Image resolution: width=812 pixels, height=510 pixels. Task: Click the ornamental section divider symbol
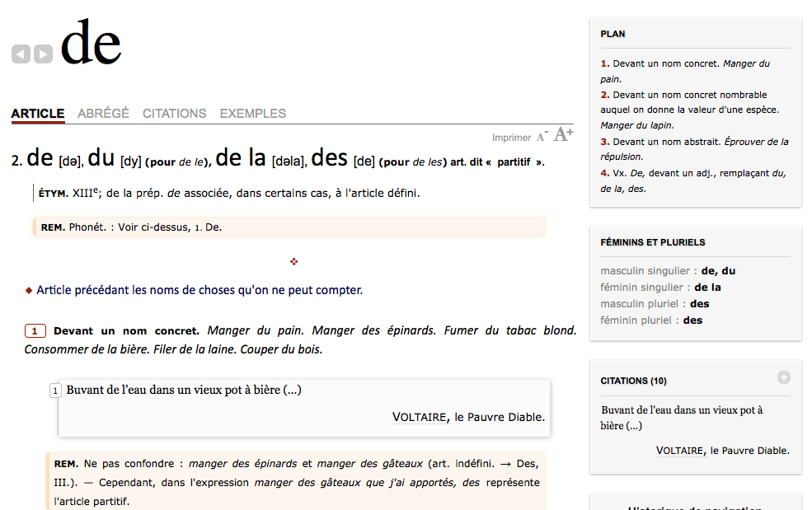coord(293,262)
